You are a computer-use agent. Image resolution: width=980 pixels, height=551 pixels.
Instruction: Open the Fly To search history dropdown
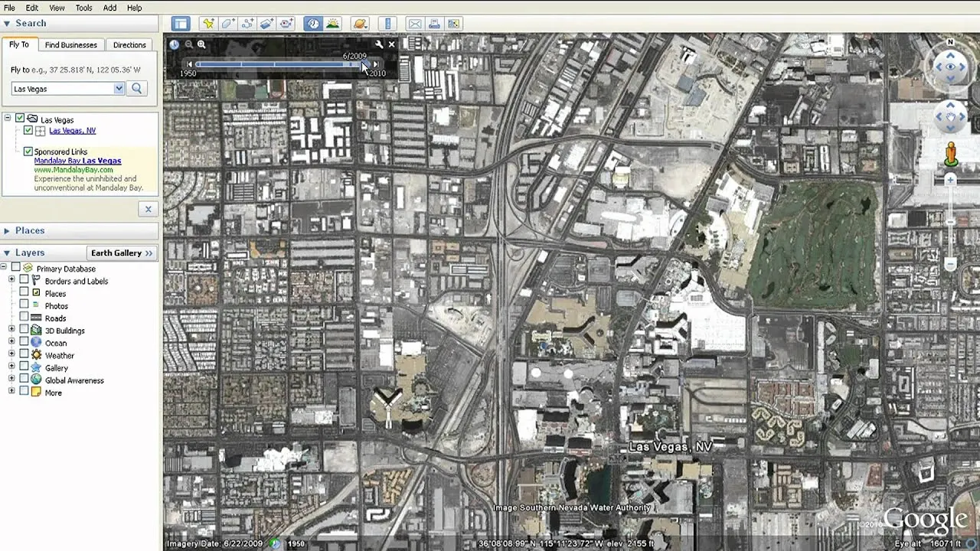119,89
